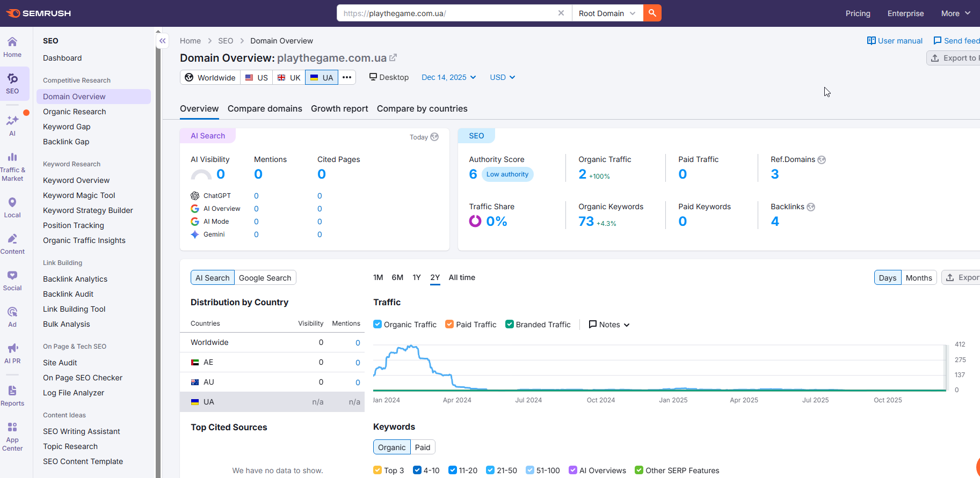The width and height of the screenshot is (980, 478).
Task: Clear the domain search field with X
Action: tap(561, 13)
